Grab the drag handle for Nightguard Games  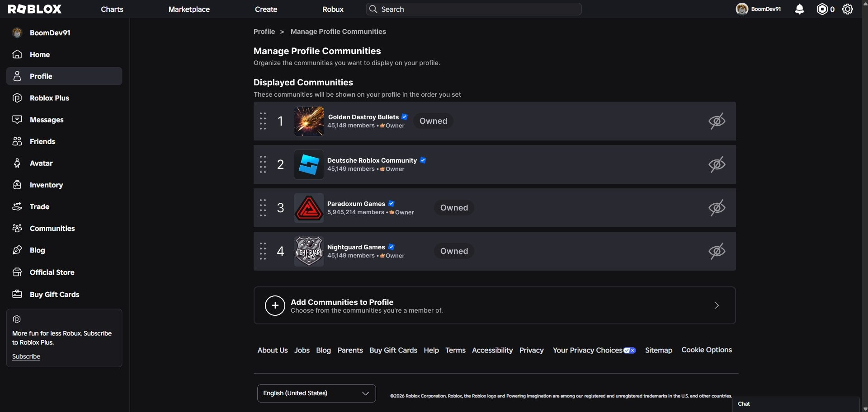tap(263, 251)
